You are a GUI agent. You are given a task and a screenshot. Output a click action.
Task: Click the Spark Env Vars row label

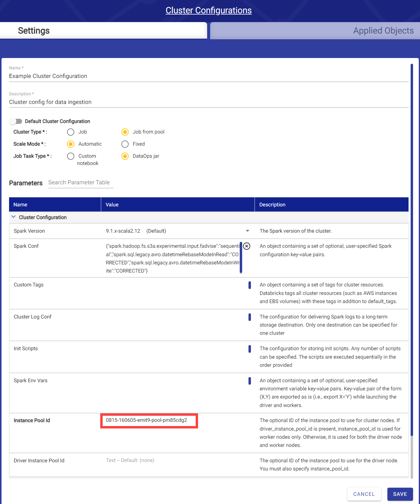coord(30,380)
